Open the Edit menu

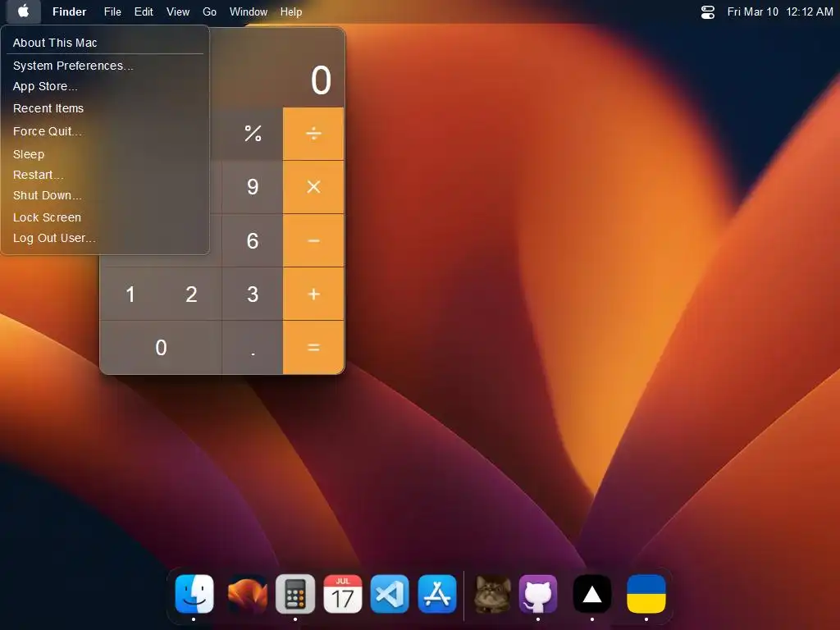click(144, 11)
